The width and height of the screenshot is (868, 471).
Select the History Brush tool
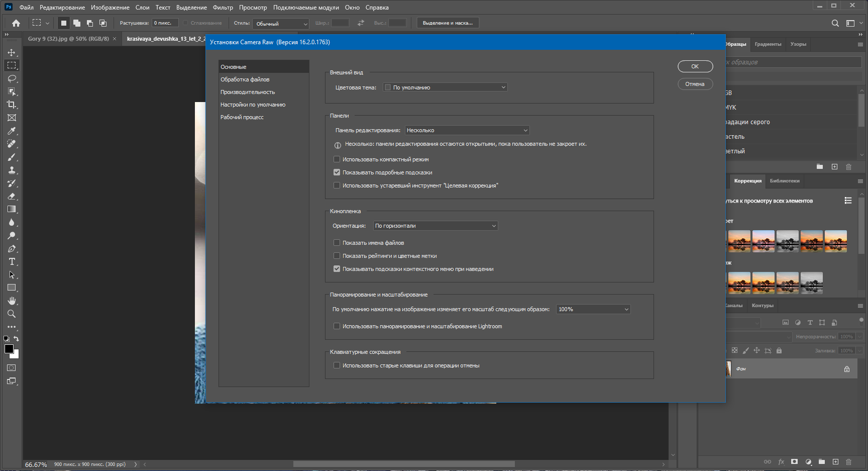pyautogui.click(x=12, y=183)
